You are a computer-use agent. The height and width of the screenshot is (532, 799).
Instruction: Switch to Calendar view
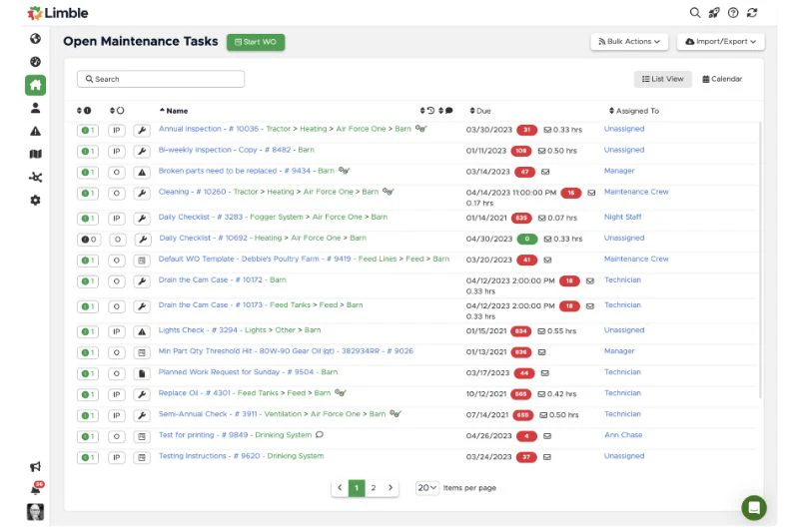pos(722,79)
